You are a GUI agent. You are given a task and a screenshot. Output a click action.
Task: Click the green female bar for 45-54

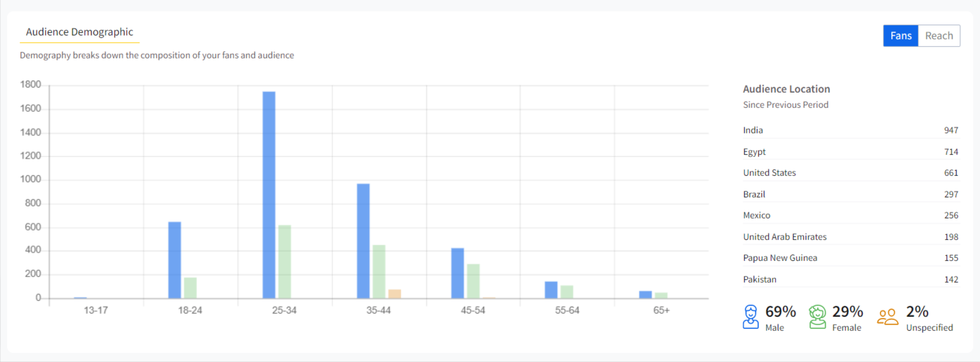point(473,281)
